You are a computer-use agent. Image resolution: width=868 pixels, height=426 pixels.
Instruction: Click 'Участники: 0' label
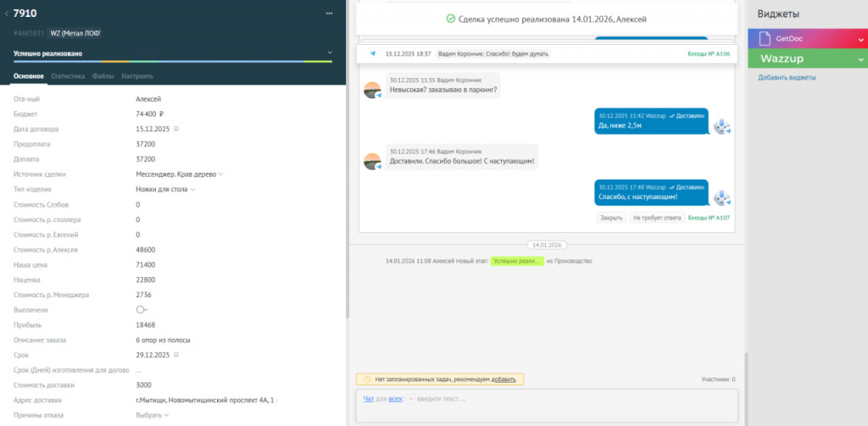pyautogui.click(x=718, y=379)
